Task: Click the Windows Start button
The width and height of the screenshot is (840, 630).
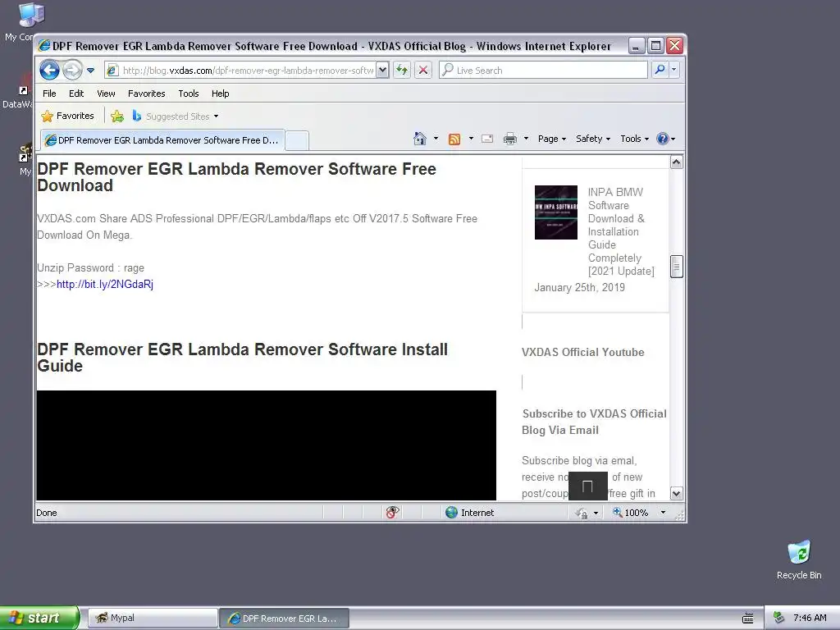Action: [x=39, y=618]
